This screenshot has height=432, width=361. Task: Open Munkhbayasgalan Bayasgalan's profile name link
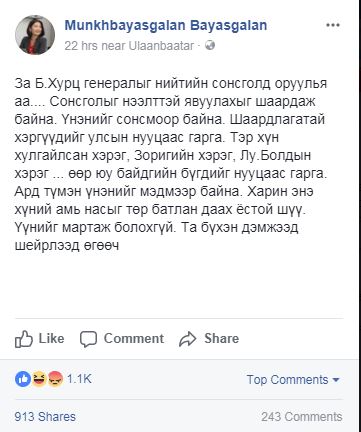pos(166,26)
